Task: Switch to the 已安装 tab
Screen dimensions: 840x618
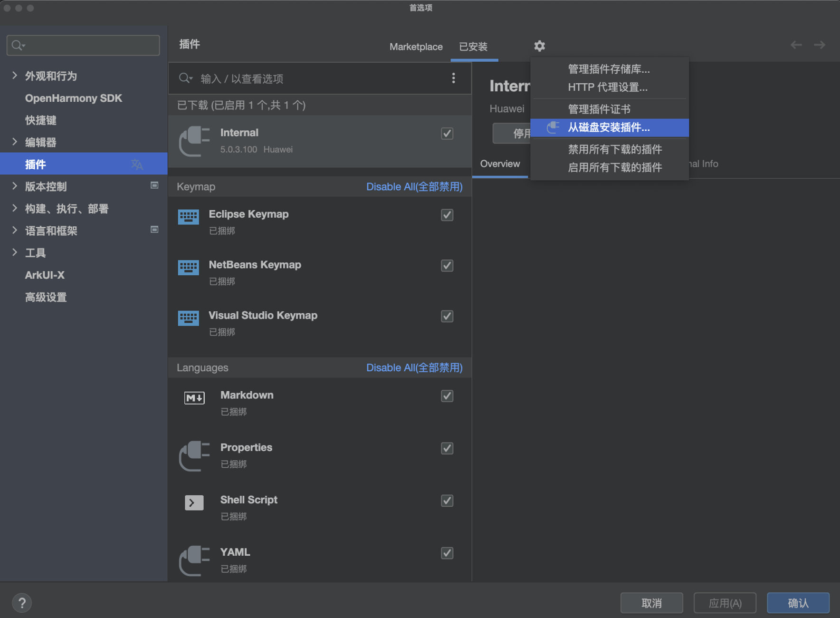Action: [x=473, y=47]
